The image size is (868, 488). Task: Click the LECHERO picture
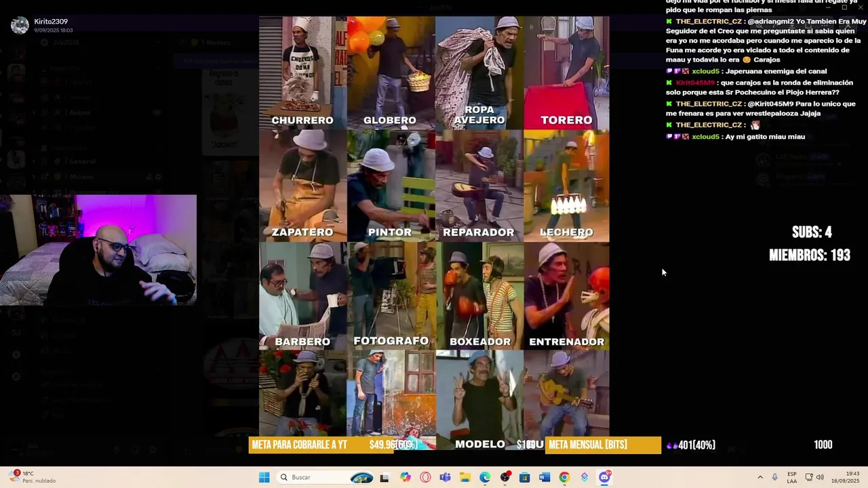(x=566, y=186)
